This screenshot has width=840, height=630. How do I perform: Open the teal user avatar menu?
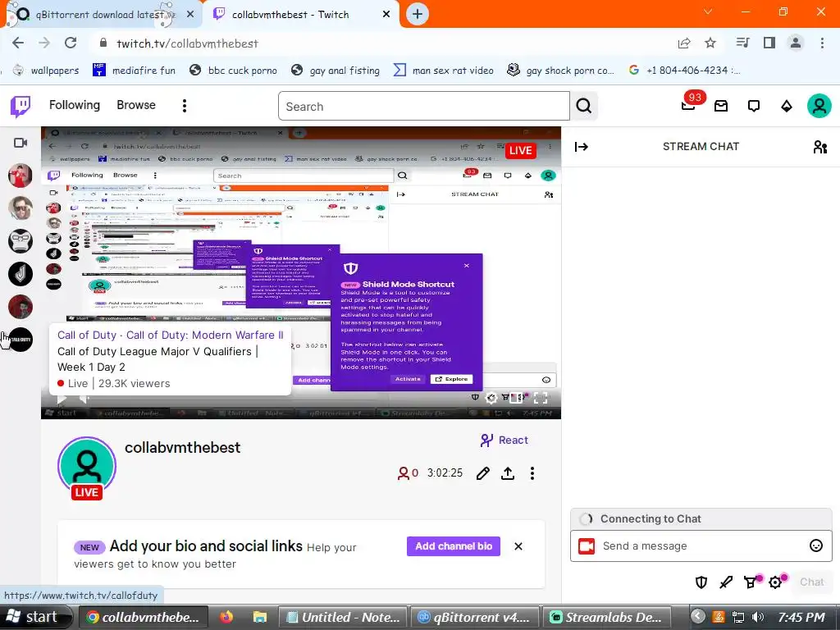tap(819, 106)
